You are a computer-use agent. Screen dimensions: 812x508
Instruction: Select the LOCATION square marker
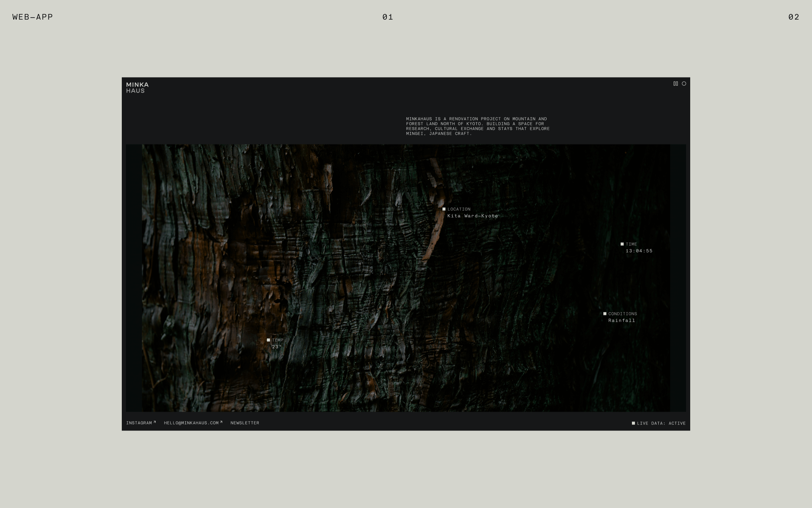tap(444, 209)
